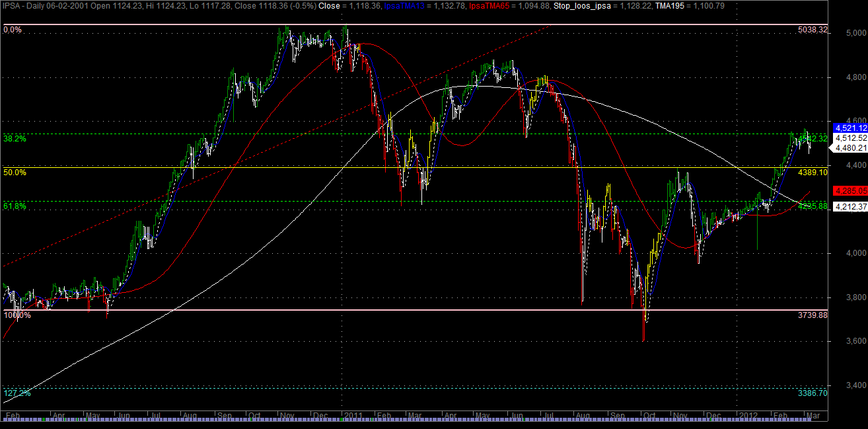The height and width of the screenshot is (429, 868).
Task: Select the 61.8% Fibonacci level label
Action: [x=15, y=206]
